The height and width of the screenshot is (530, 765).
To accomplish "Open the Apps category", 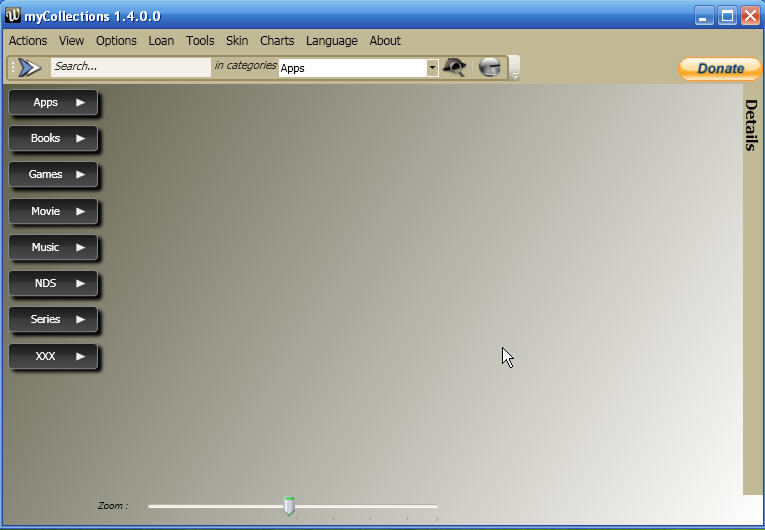I will [x=53, y=102].
